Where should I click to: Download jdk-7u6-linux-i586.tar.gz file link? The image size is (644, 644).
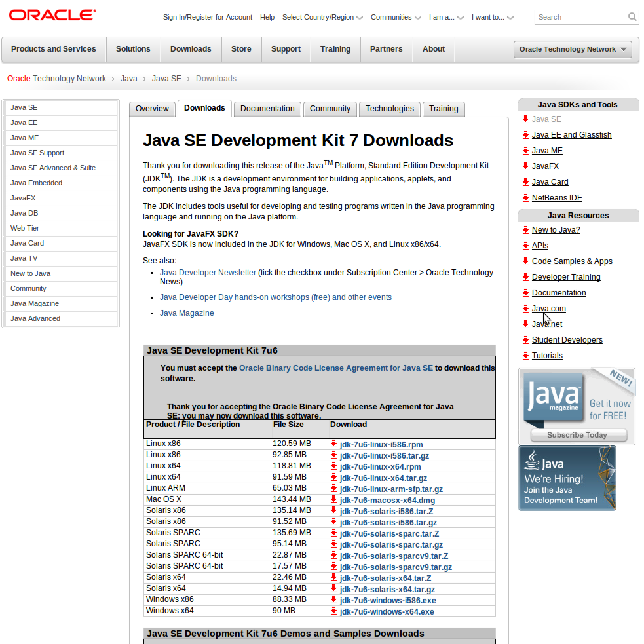(385, 455)
